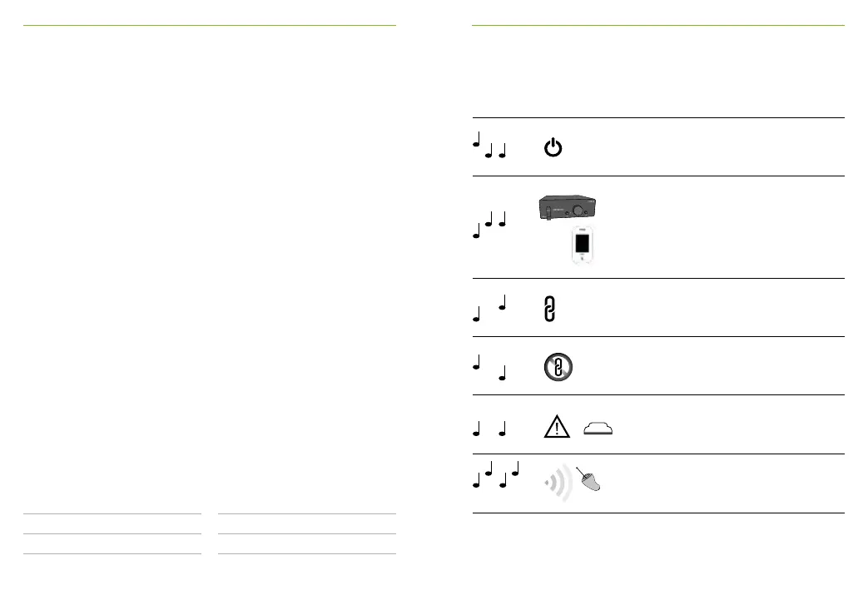
Task: Click the first blank line, bottom-left column
Action: [x=112, y=513]
